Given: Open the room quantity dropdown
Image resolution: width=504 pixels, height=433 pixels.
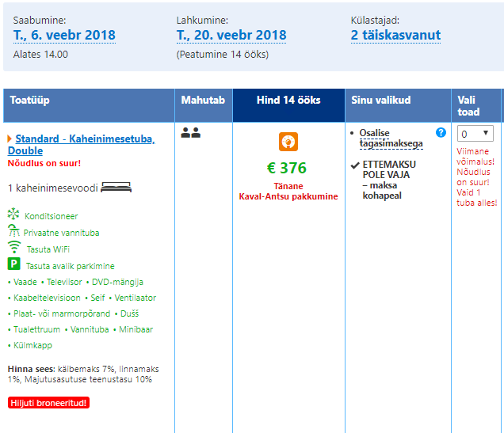Looking at the screenshot, I should pyautogui.click(x=475, y=134).
